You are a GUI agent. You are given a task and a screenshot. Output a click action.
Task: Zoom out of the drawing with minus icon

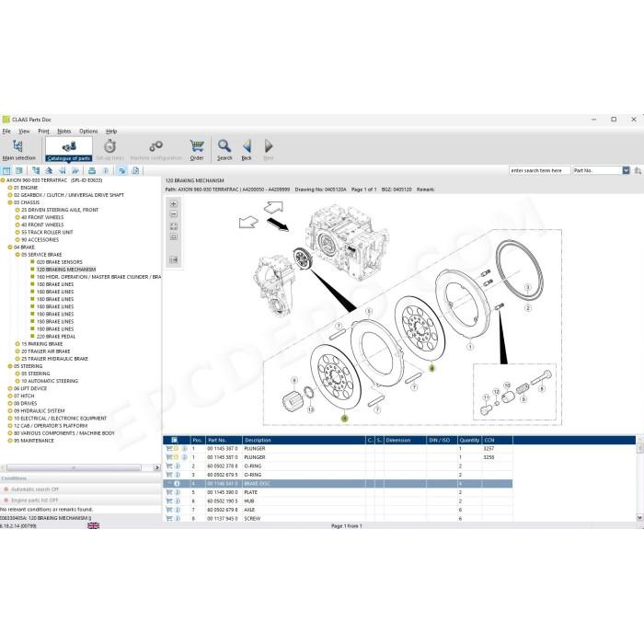click(173, 214)
